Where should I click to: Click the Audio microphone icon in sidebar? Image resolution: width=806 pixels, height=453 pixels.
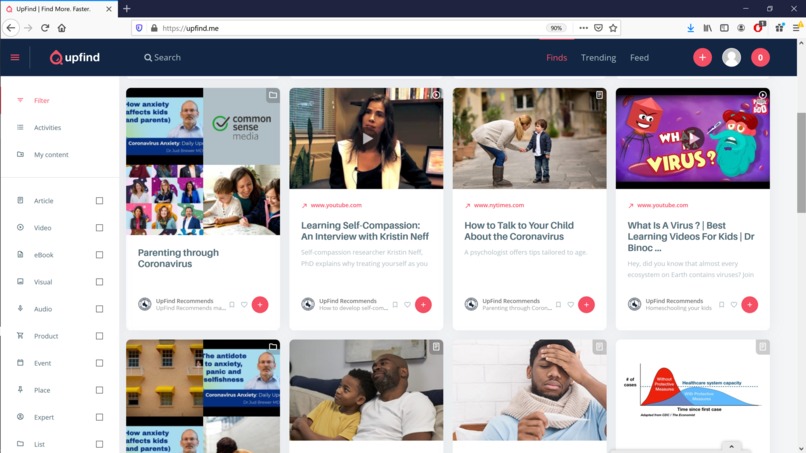click(x=20, y=309)
